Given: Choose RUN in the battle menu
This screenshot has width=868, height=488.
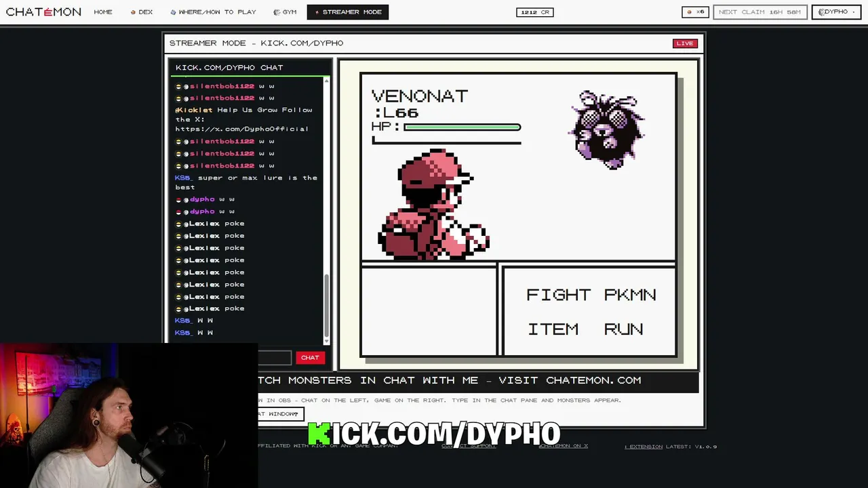Looking at the screenshot, I should 623,329.
